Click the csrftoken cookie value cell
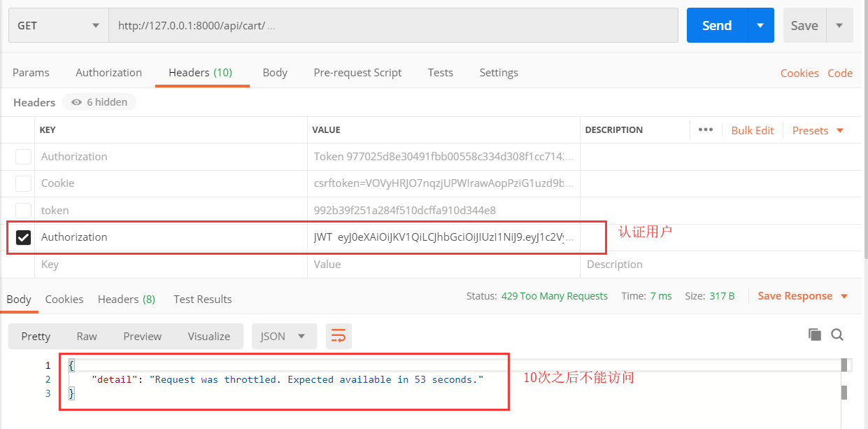Screen dimensions: 868x429 pos(443,183)
